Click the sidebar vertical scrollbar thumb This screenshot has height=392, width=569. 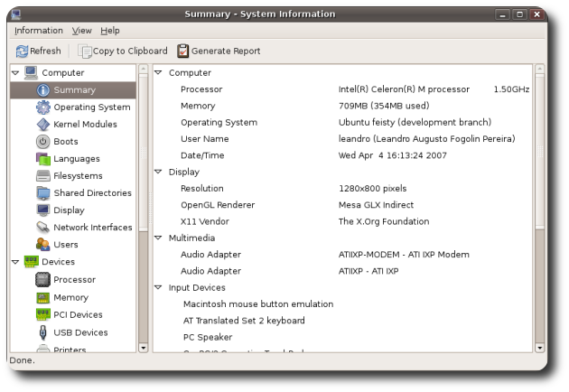[144, 152]
